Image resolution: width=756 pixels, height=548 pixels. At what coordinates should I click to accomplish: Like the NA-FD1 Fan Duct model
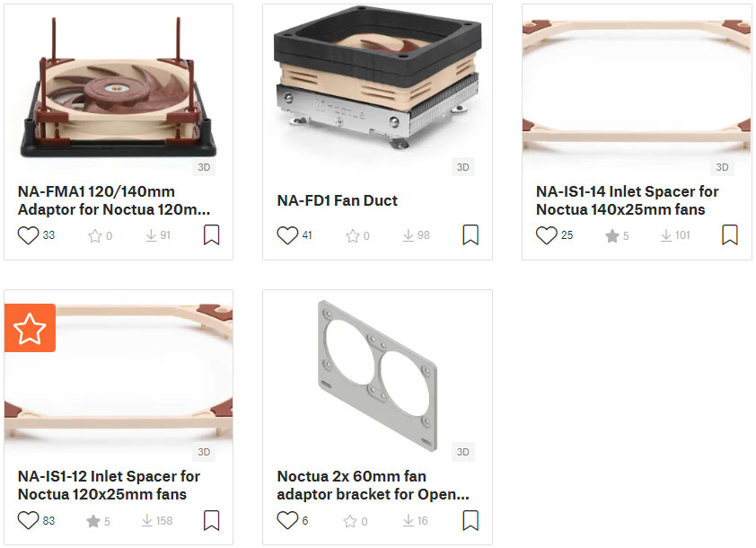pos(287,235)
